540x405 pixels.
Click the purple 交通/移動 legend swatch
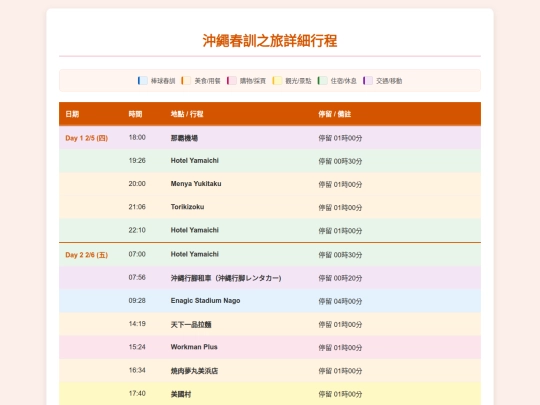pos(368,81)
